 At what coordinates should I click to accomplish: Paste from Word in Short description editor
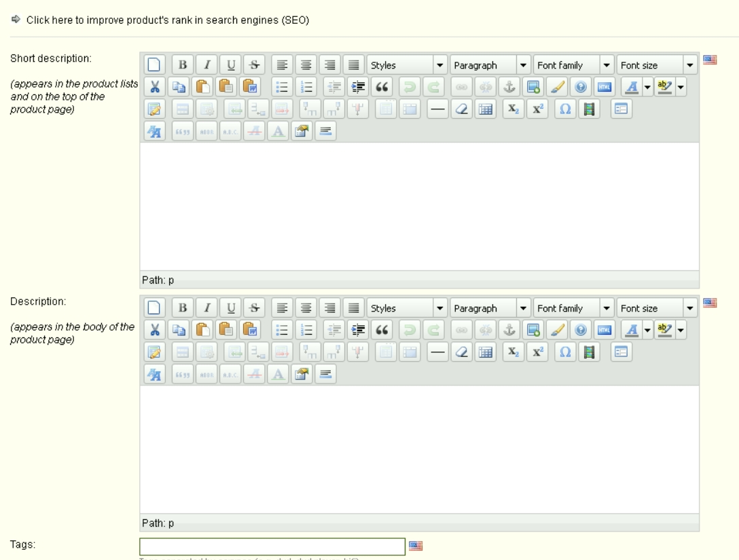pos(250,87)
